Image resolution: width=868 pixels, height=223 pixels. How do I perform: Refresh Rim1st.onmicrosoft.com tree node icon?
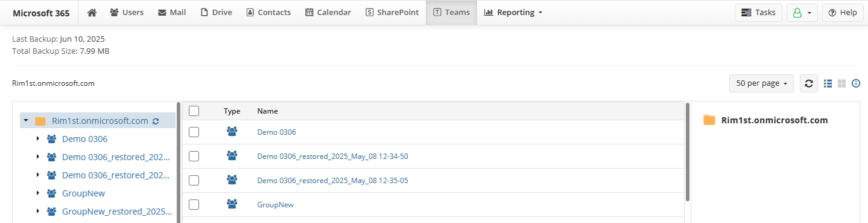[x=156, y=121]
